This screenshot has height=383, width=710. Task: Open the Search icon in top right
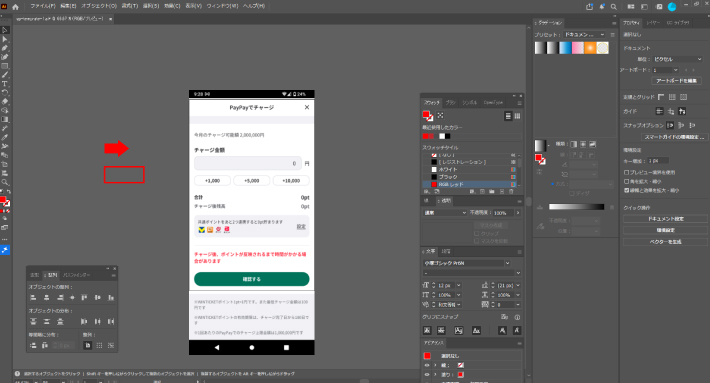click(x=614, y=6)
